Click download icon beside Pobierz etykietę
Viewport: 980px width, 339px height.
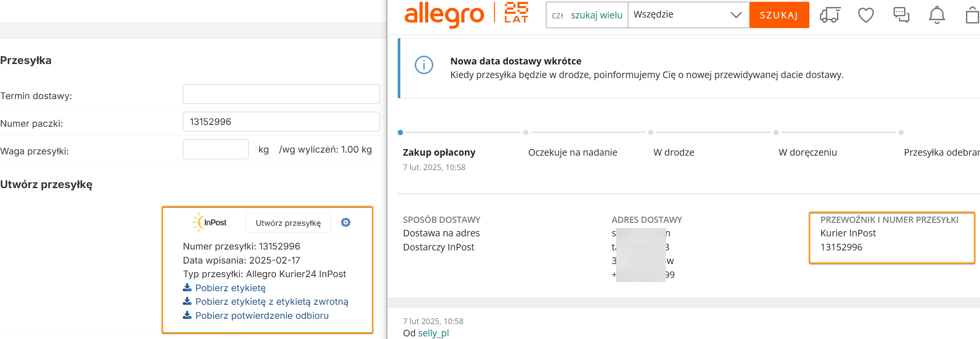(187, 288)
